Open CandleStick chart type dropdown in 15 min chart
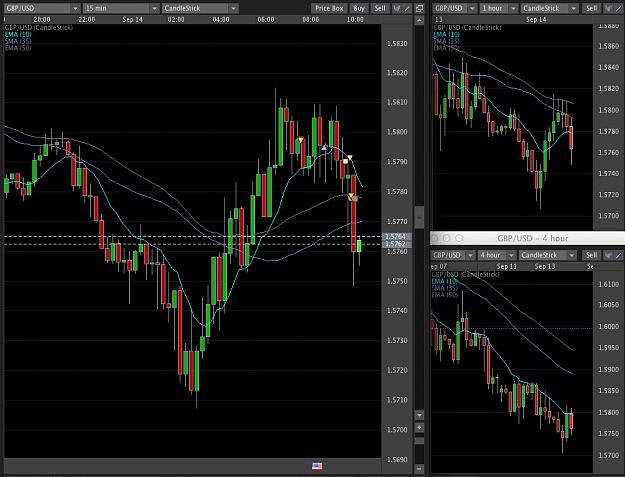 coord(200,8)
